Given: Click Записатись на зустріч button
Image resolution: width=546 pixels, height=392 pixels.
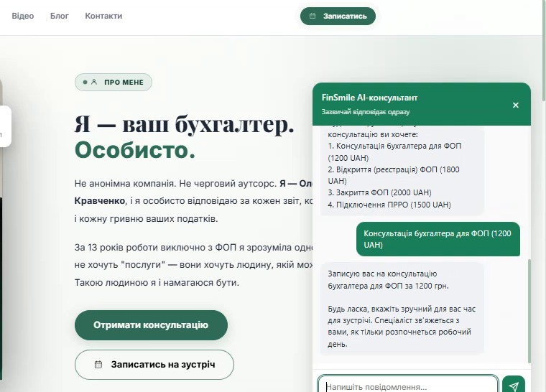Looking at the screenshot, I should (154, 365).
